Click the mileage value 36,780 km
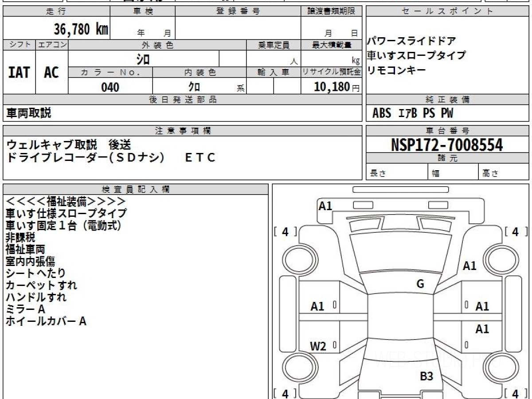 click(x=81, y=29)
